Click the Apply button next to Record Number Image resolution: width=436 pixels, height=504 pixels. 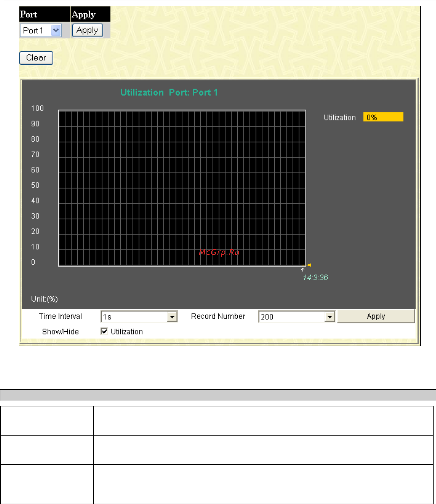click(x=376, y=316)
